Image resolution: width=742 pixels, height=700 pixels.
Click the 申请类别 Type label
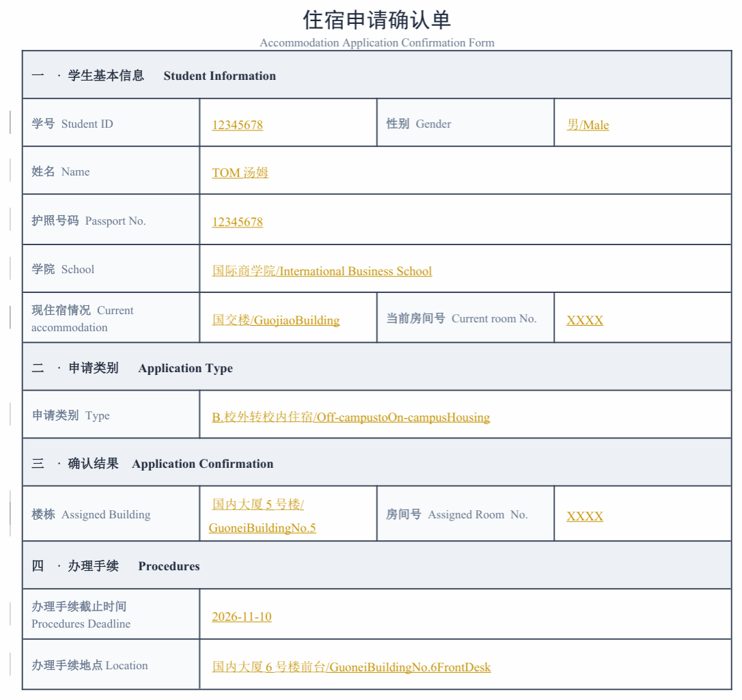coord(70,415)
